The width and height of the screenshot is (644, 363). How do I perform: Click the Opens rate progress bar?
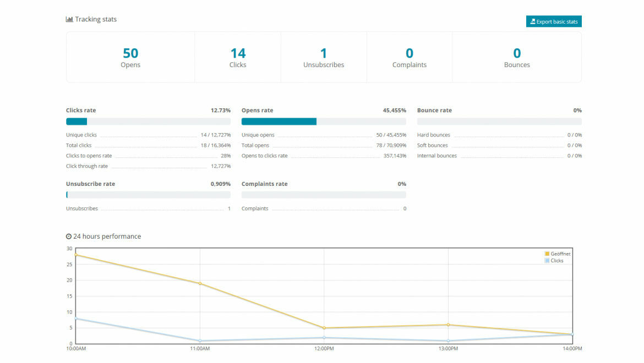tap(324, 122)
